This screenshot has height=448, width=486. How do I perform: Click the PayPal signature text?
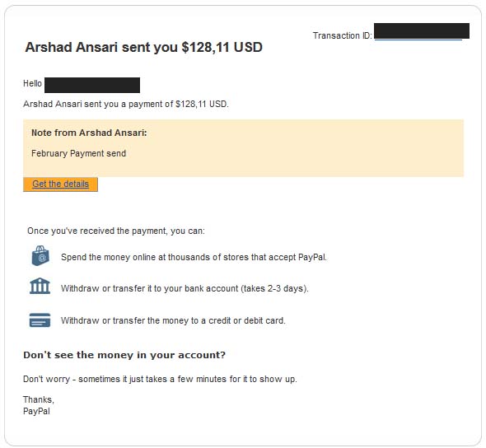(x=36, y=411)
